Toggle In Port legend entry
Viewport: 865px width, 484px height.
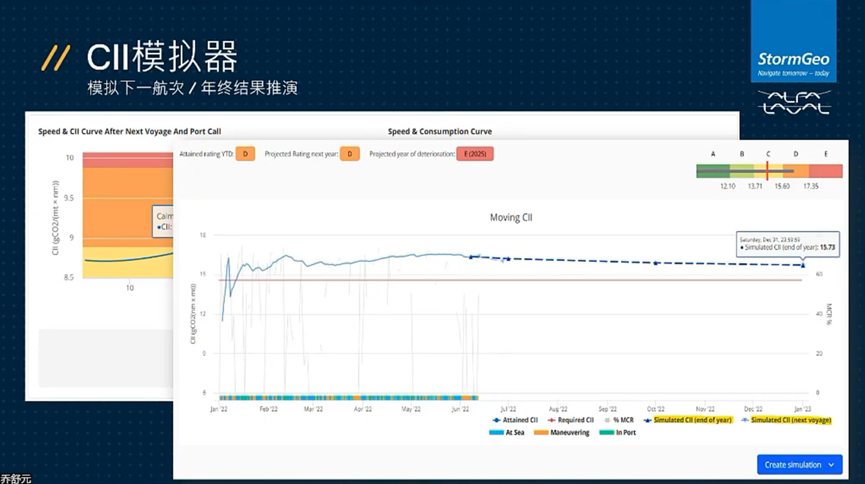tap(617, 433)
